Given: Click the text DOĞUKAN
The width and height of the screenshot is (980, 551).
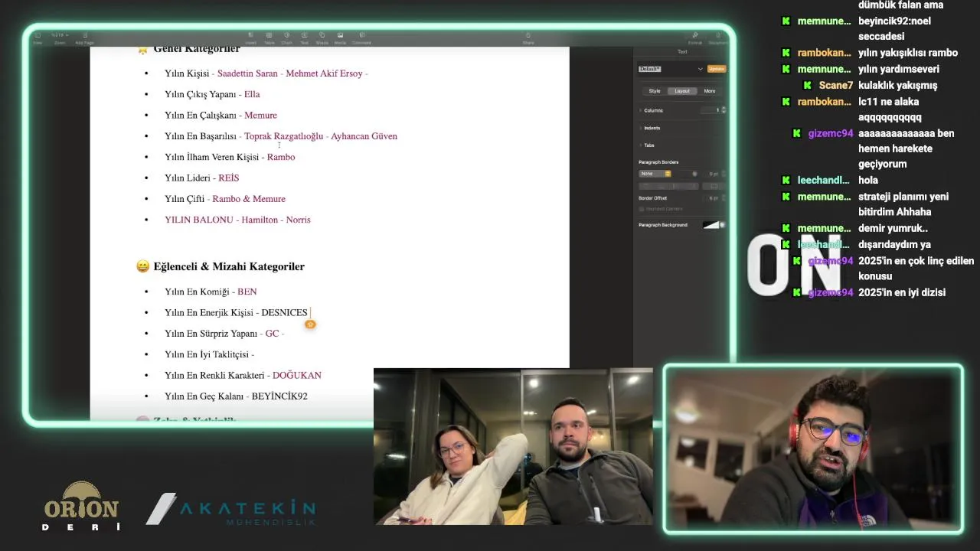Looking at the screenshot, I should click(297, 375).
